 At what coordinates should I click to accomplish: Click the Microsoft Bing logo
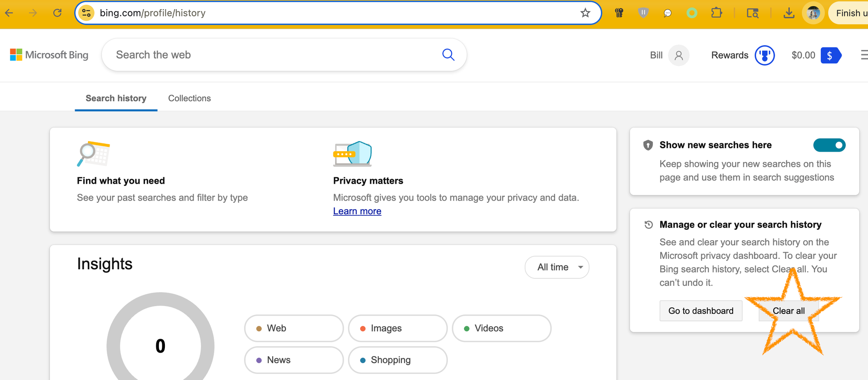[x=49, y=55]
